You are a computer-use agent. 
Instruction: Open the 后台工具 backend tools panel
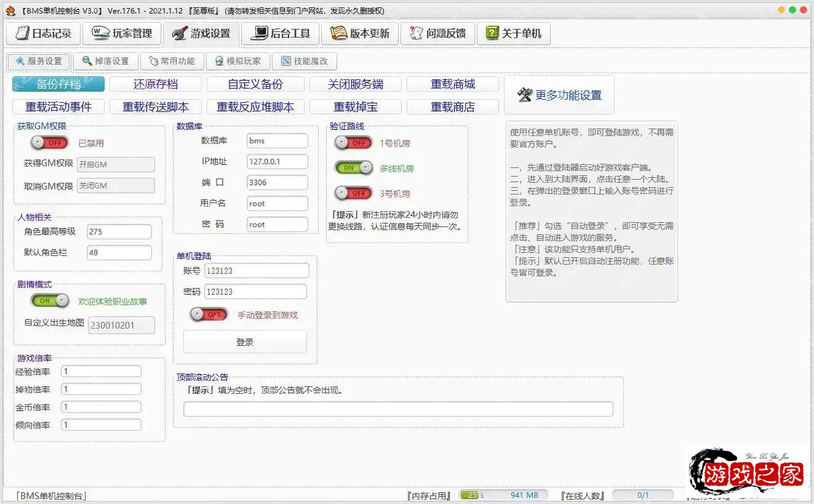(x=280, y=34)
